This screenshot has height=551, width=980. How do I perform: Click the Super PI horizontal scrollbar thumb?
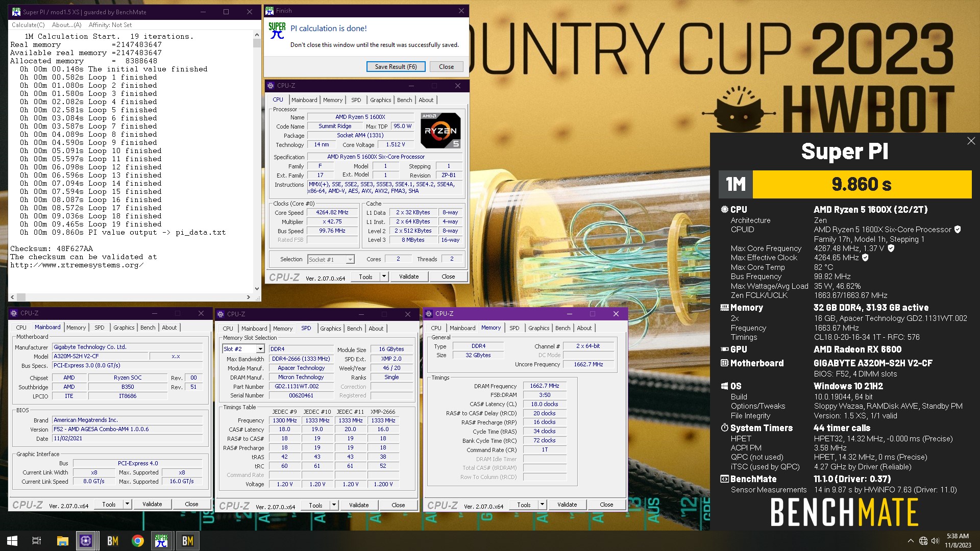(x=21, y=297)
